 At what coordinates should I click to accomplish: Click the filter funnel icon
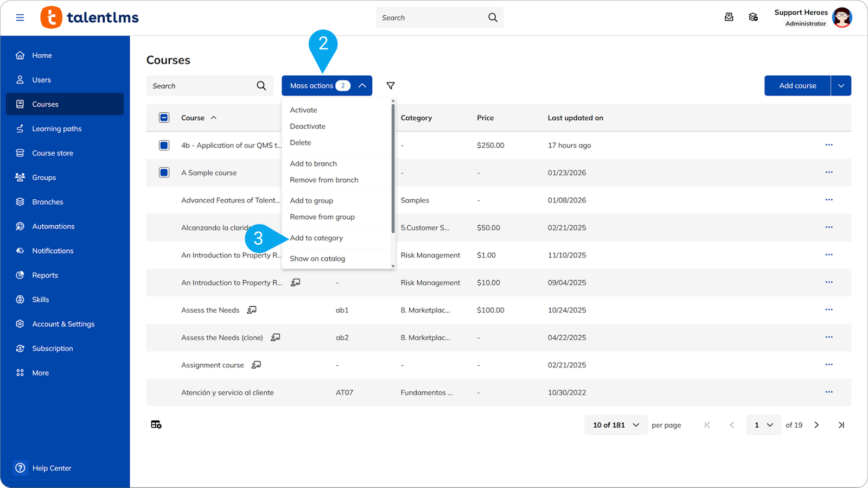pyautogui.click(x=390, y=86)
